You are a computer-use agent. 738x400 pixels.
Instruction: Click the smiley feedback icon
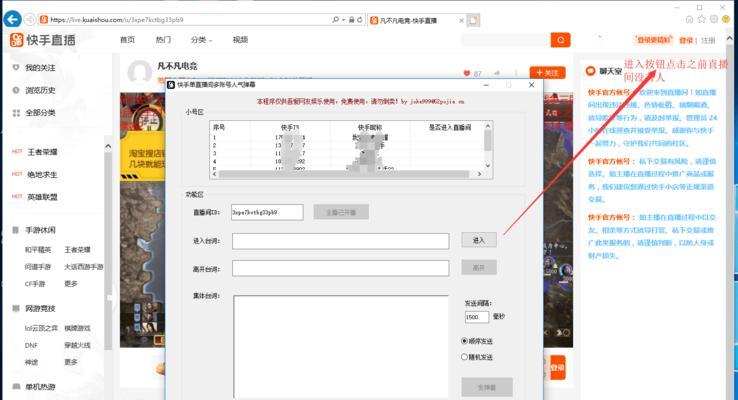(726, 19)
